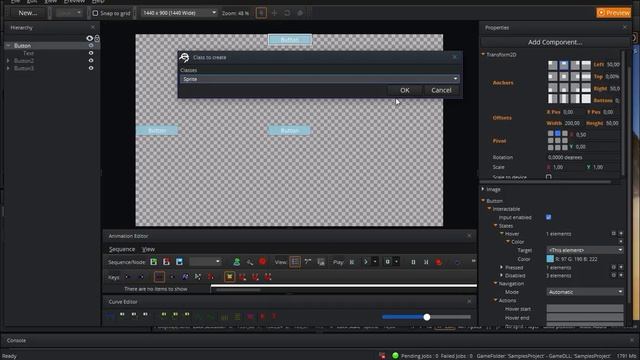Viewport: 640px width, 360px height.
Task: Click the outlined selection tool beside Zoom
Action: coord(261,13)
